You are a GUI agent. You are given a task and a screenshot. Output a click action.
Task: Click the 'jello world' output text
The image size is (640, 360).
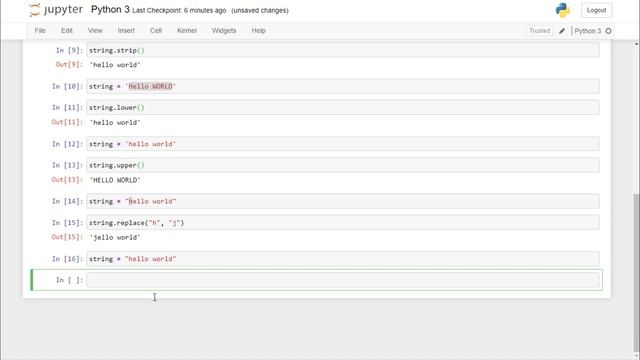[115, 237]
